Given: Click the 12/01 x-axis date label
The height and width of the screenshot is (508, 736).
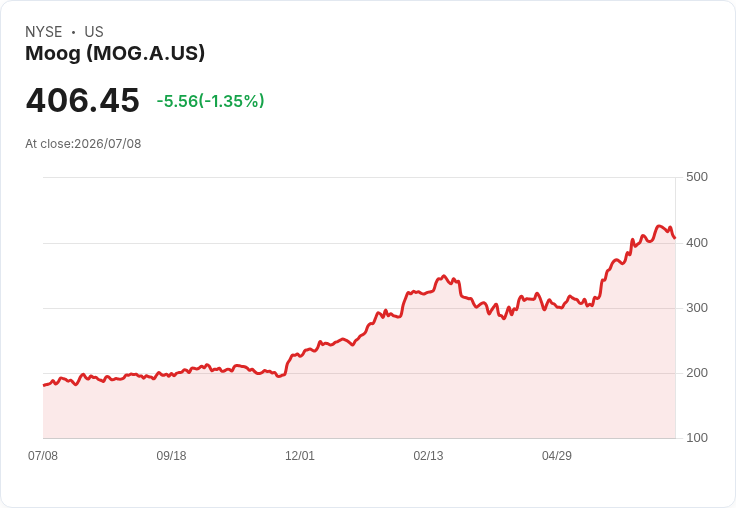Looking at the screenshot, I should click(x=300, y=456).
